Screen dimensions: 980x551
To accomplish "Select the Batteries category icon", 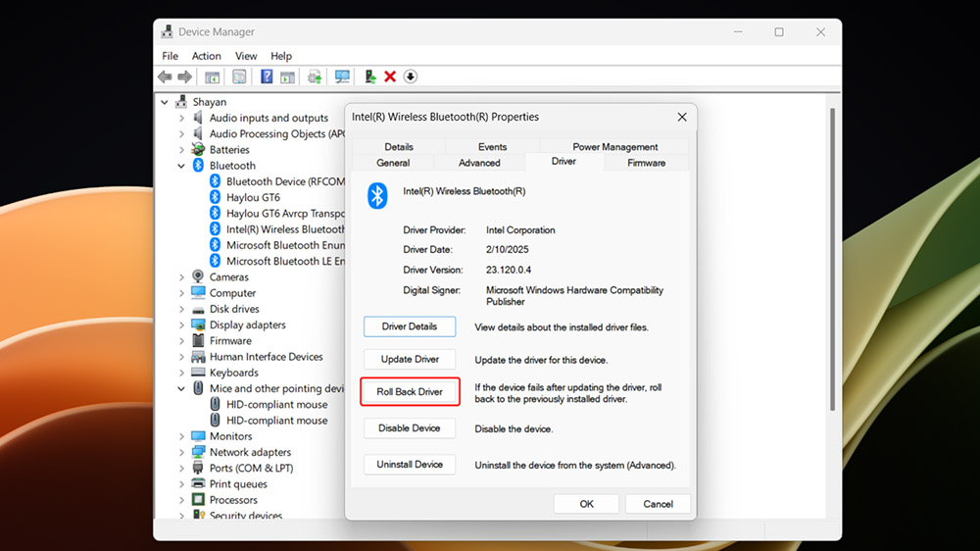I will coord(198,149).
